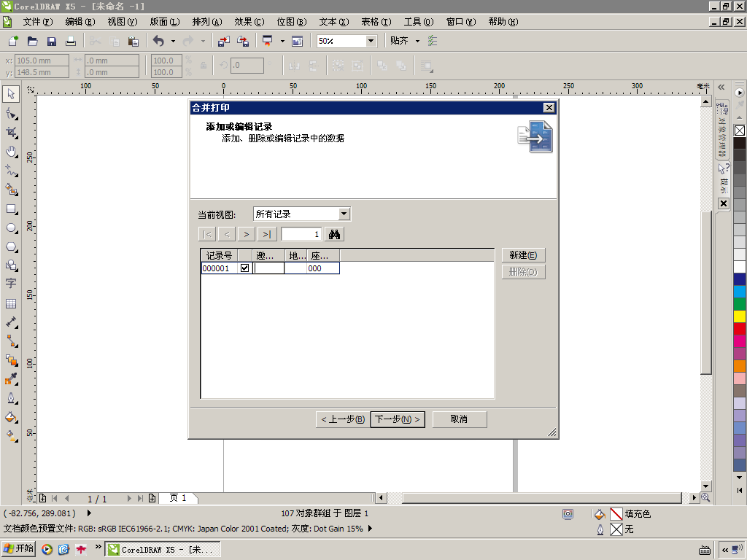This screenshot has width=747, height=560.
Task: Select the Polygon tool
Action: (11, 247)
